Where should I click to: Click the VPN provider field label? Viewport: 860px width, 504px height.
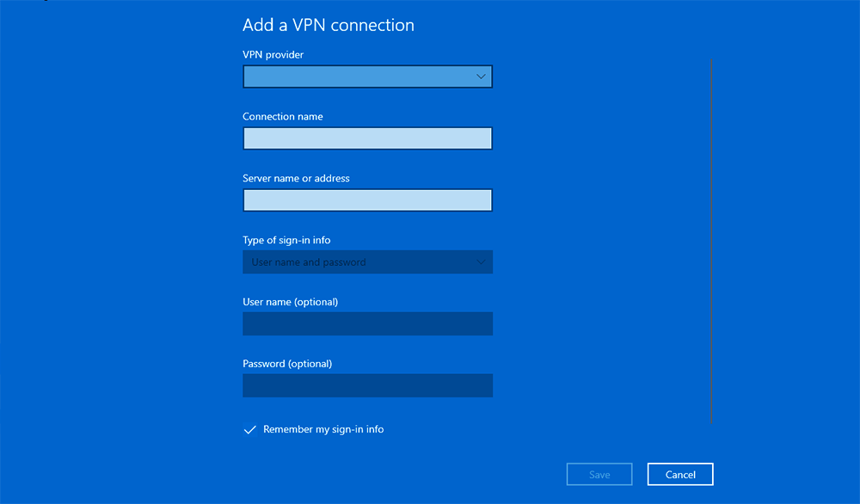click(x=272, y=54)
